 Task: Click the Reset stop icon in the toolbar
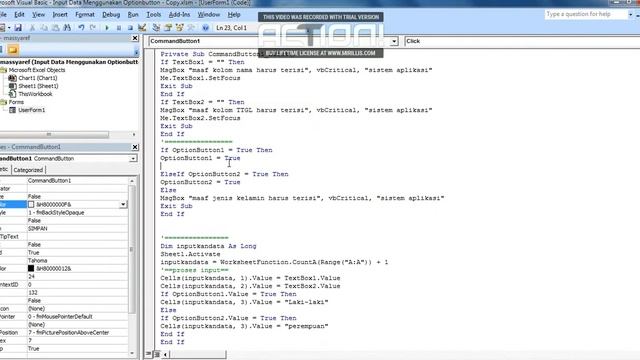pos(130,28)
